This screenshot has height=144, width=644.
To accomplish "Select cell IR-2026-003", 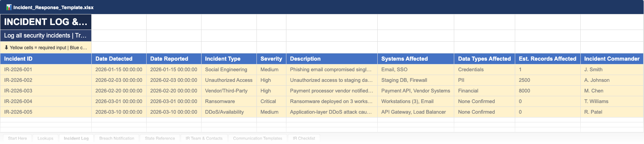I will click(x=46, y=91).
